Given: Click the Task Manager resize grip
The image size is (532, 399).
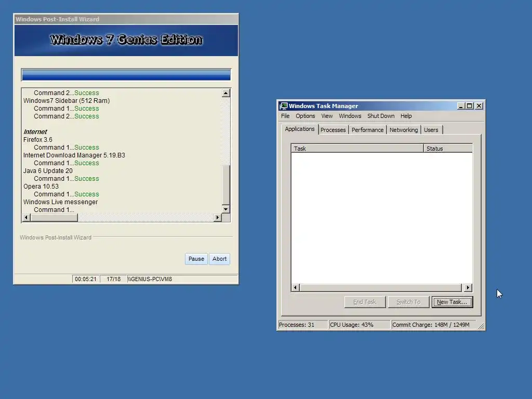Looking at the screenshot, I should pyautogui.click(x=481, y=326).
